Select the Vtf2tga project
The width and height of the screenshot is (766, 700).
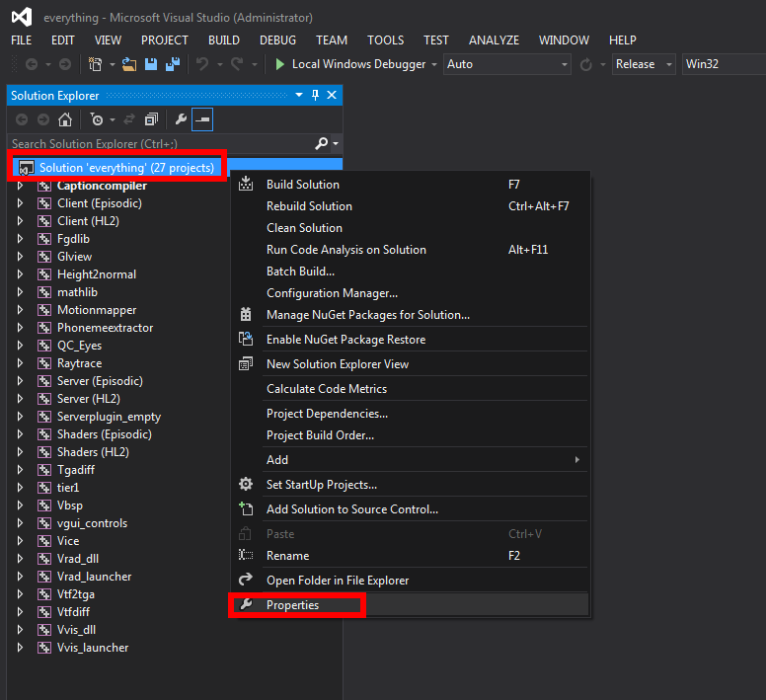[x=76, y=594]
